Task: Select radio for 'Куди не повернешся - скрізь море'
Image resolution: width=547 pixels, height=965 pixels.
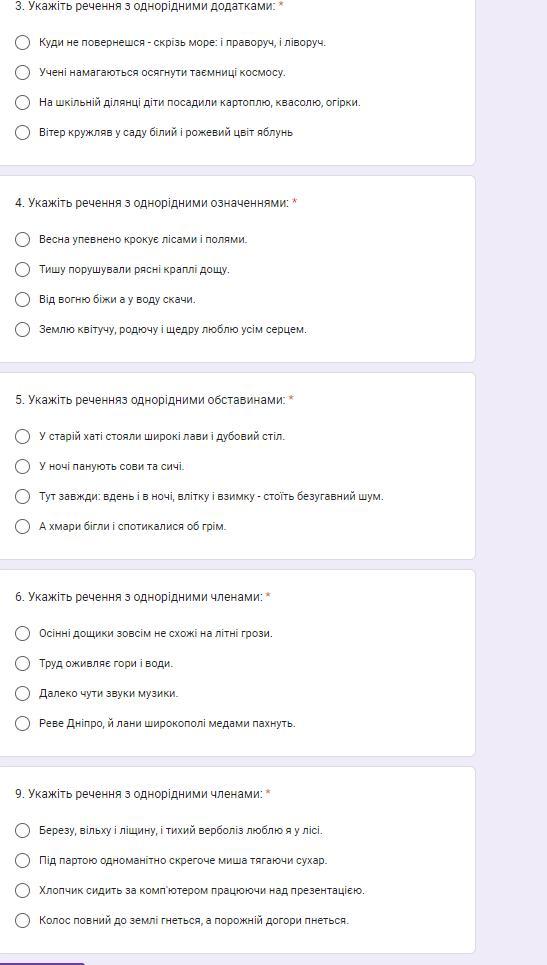Action: pos(22,42)
